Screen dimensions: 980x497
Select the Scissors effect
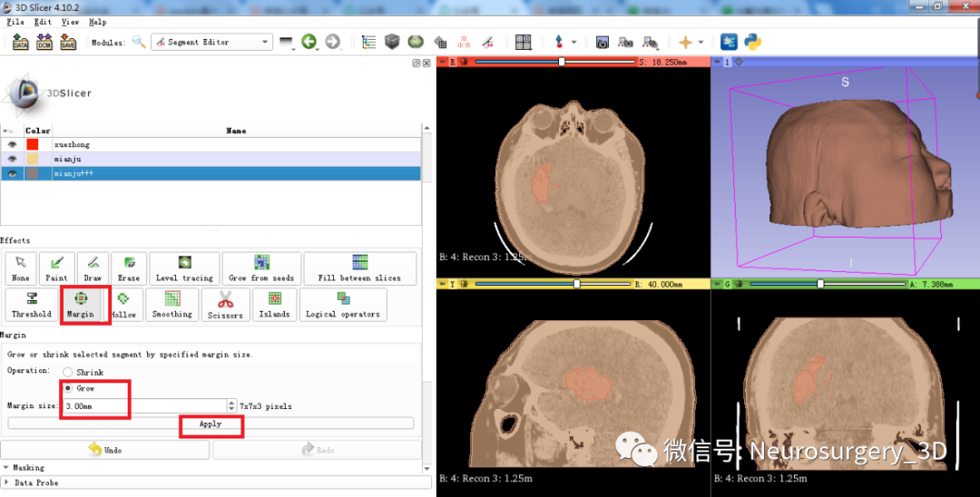(225, 305)
